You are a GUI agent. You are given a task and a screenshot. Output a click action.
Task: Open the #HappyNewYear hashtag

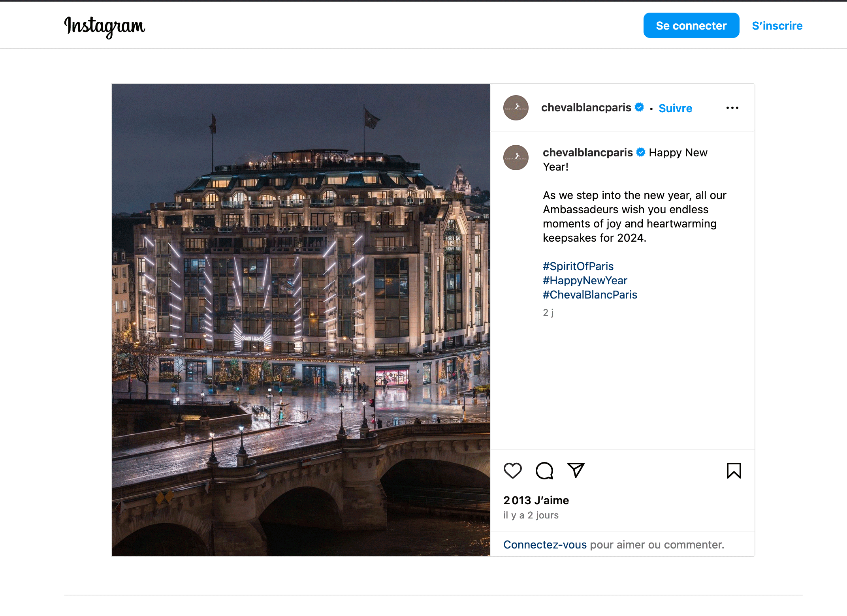[x=585, y=280]
